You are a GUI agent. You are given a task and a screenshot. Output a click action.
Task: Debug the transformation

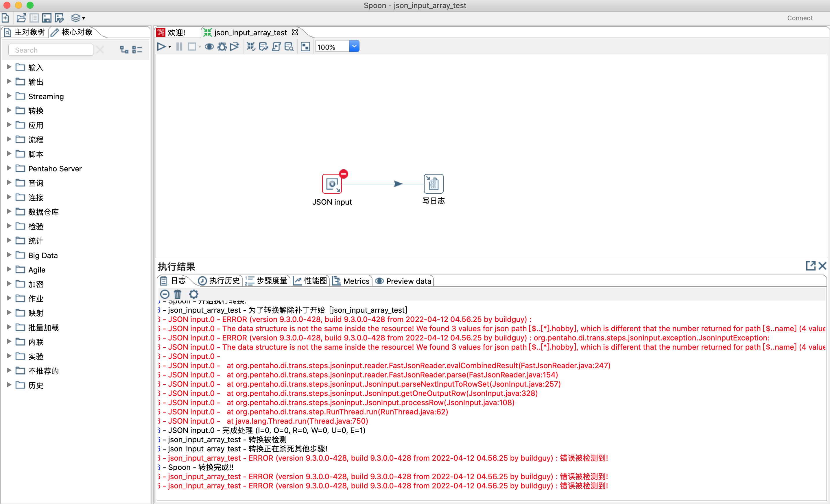pos(222,47)
